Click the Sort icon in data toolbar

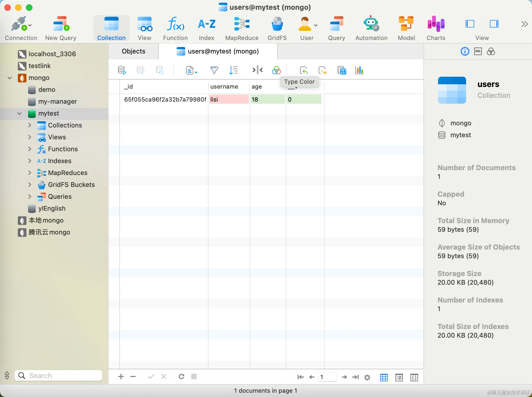click(233, 70)
